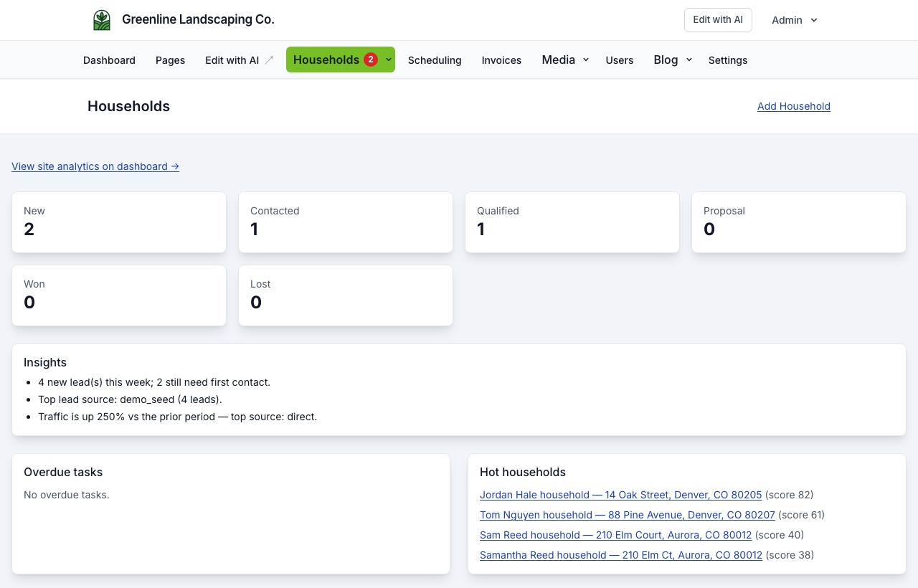Click the Greenline Landscaping Co. site title
The width and height of the screenshot is (918, 588).
[198, 19]
